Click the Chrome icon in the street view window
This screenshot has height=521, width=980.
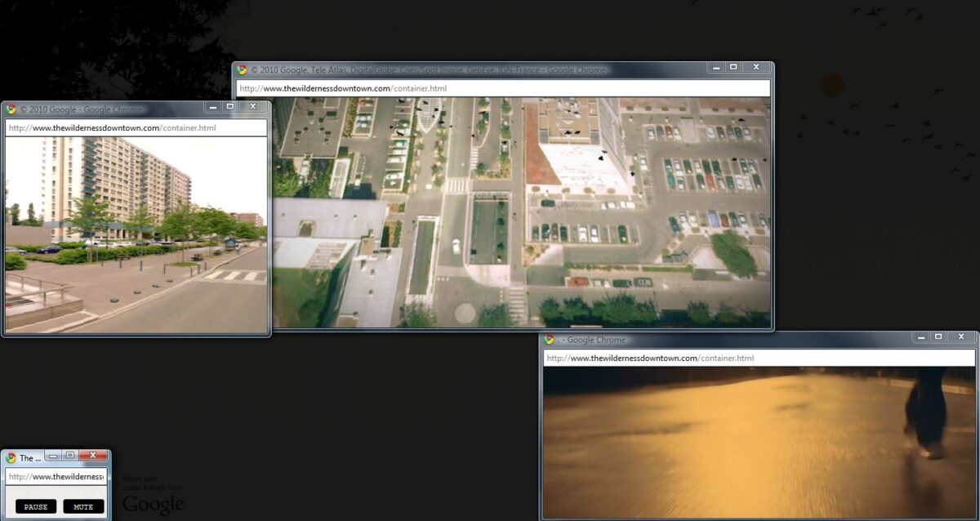coord(11,109)
